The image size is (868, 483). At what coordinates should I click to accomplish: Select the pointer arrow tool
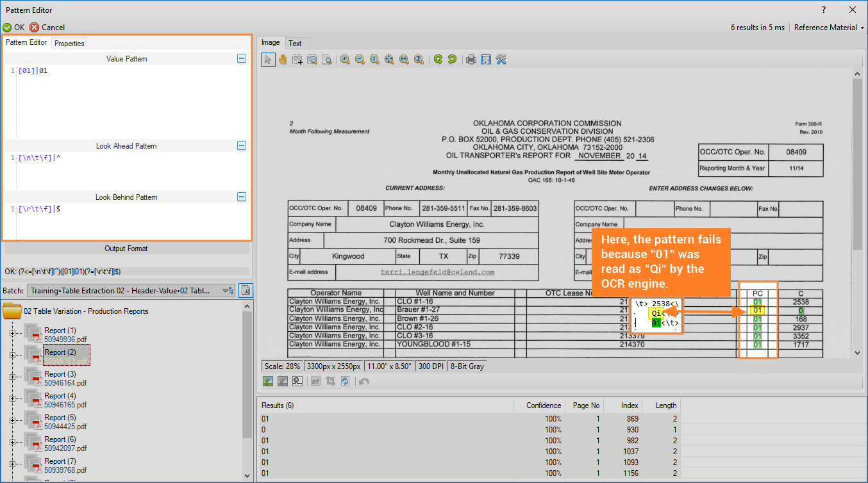coord(268,60)
